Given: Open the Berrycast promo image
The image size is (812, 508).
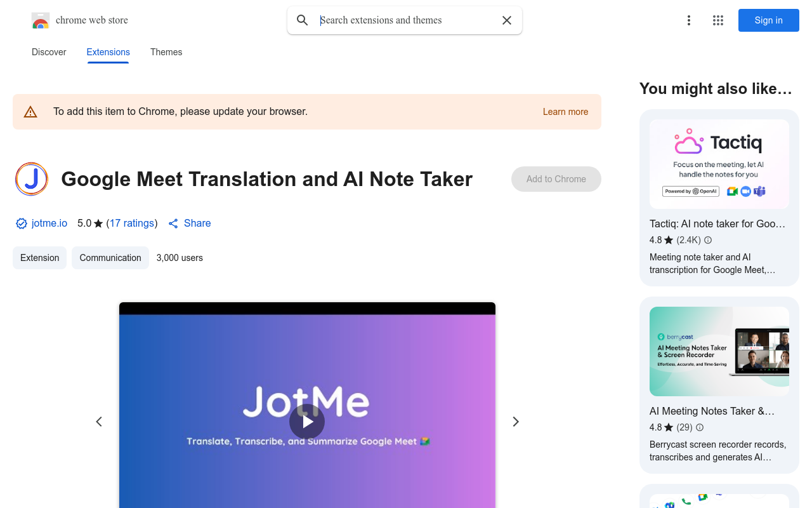Looking at the screenshot, I should (x=719, y=352).
